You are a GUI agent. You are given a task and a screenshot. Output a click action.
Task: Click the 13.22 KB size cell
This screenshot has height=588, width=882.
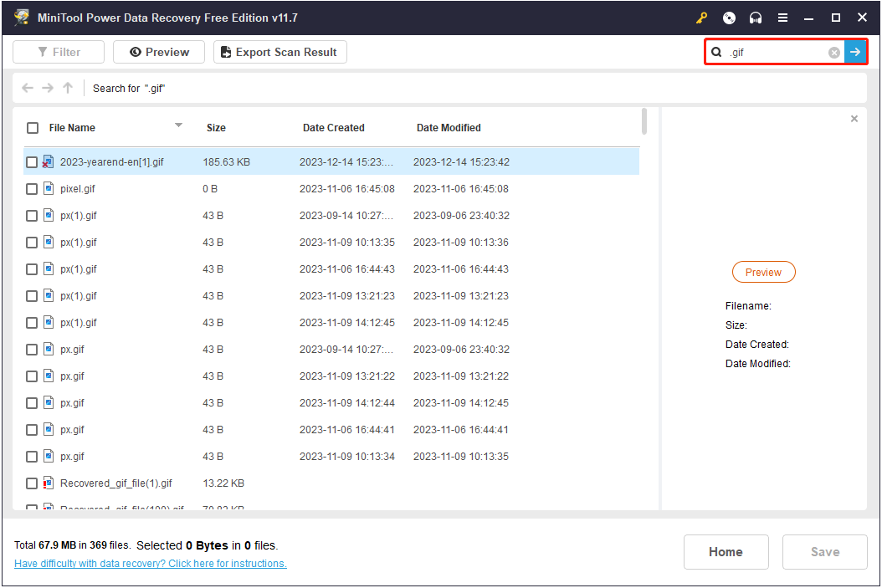223,483
